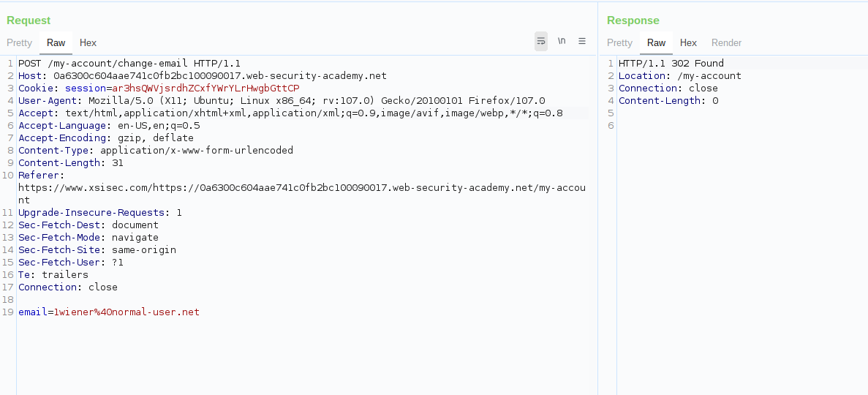Image resolution: width=868 pixels, height=395 pixels.
Task: Click the Sec-Fetch-Dest: document line
Action: (88, 225)
